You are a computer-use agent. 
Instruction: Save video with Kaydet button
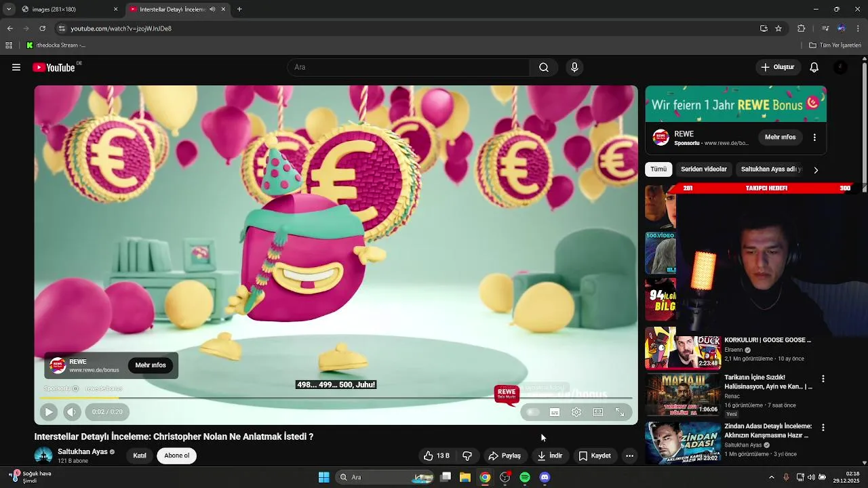click(595, 455)
